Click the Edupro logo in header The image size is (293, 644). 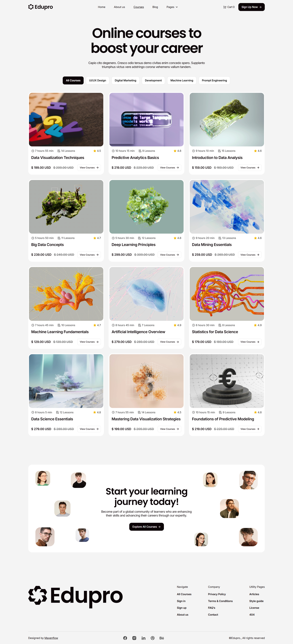point(40,7)
